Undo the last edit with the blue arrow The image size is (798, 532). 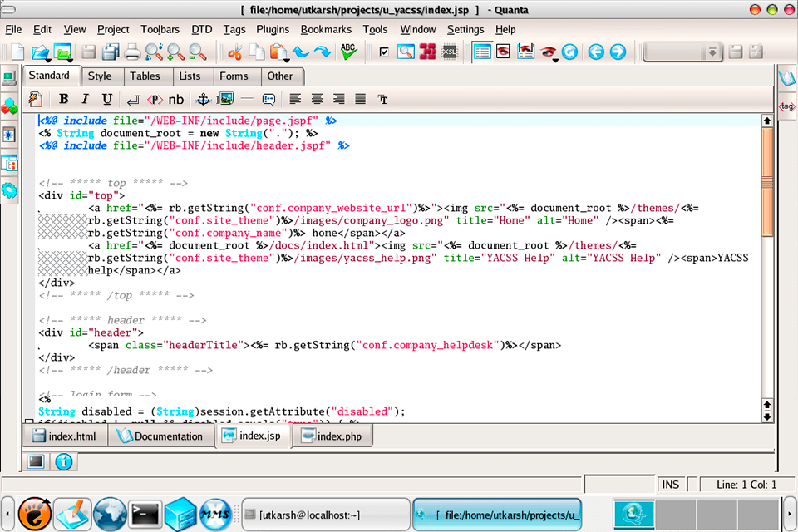pos(301,51)
